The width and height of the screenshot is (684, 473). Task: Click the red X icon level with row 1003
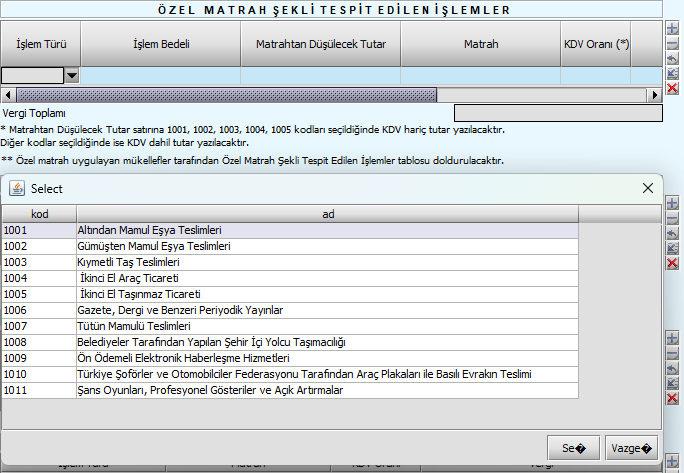(672, 263)
